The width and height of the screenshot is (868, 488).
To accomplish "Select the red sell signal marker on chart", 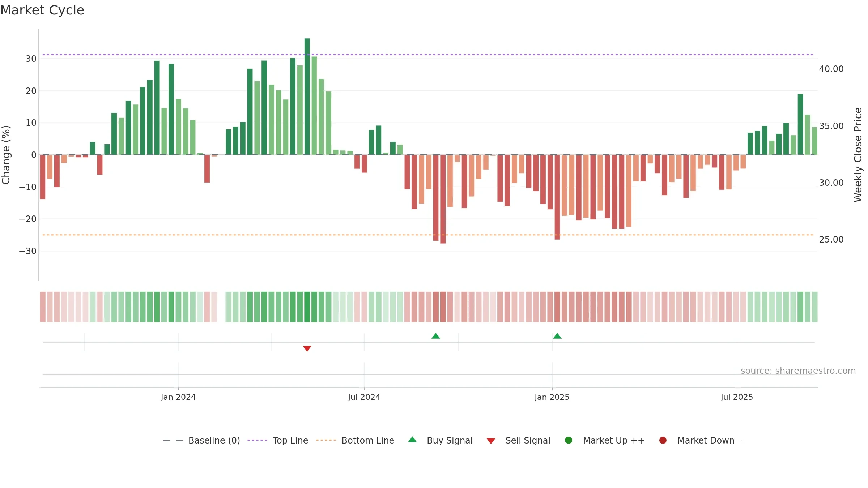I will (307, 348).
